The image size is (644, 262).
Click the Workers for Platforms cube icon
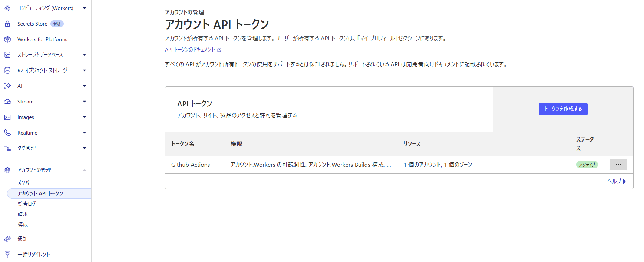click(x=7, y=39)
